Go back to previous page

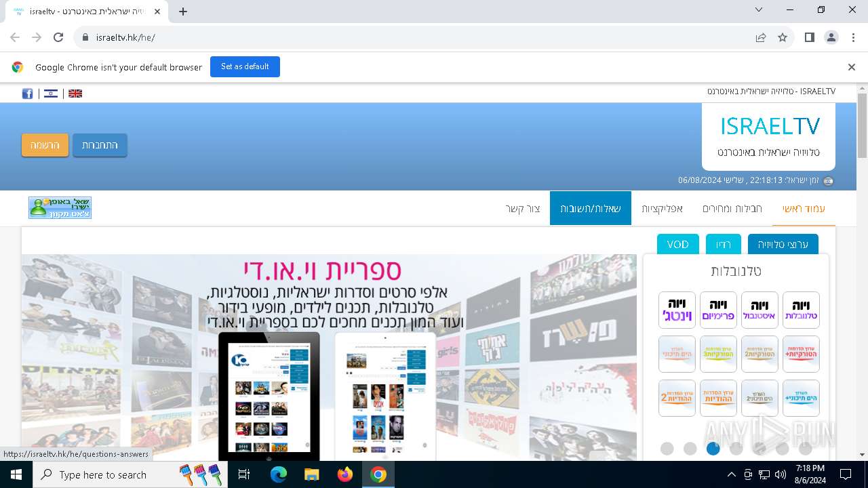[15, 37]
